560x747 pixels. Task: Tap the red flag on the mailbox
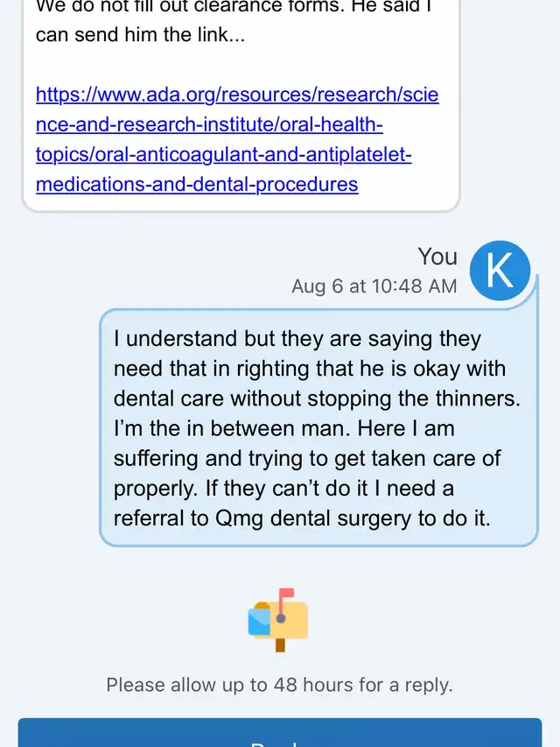coord(285,595)
